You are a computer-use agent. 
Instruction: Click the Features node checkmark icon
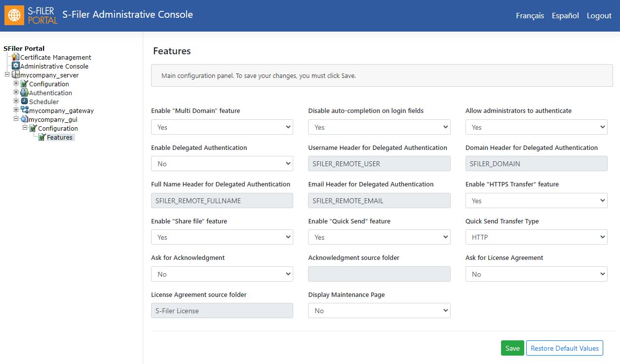click(x=42, y=137)
